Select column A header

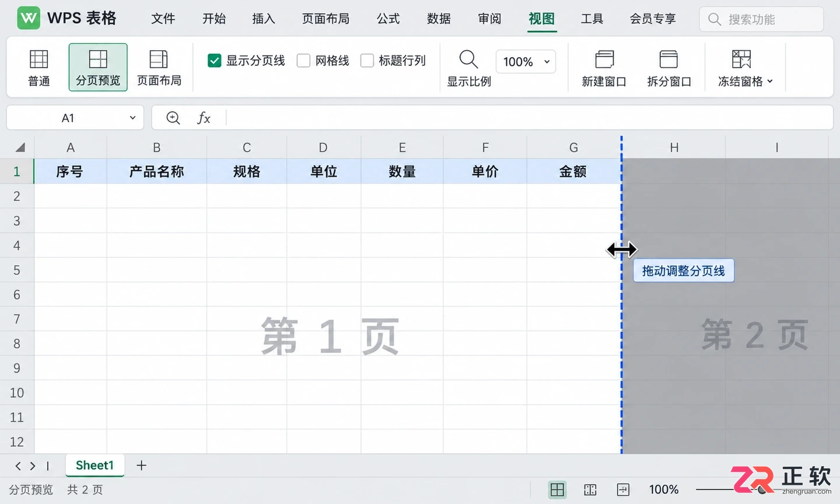71,148
